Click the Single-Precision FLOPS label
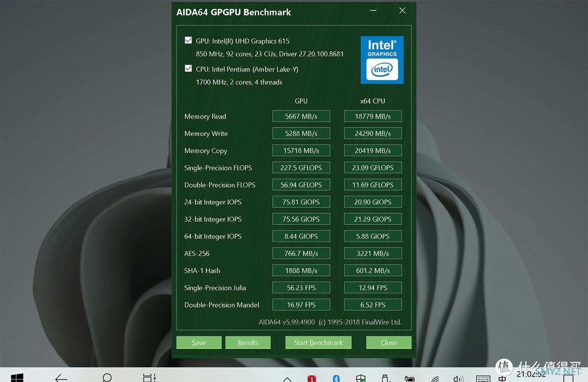The width and height of the screenshot is (588, 382). tap(218, 168)
